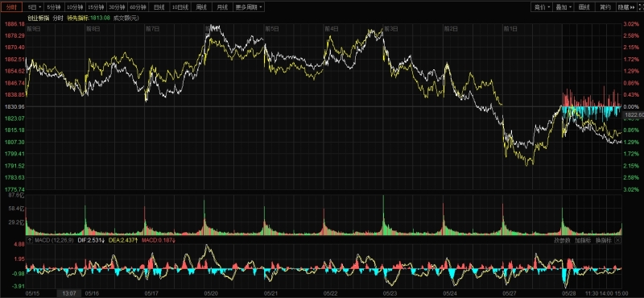Choose the 月线 period tab
The image size is (644, 298).
tap(222, 7)
